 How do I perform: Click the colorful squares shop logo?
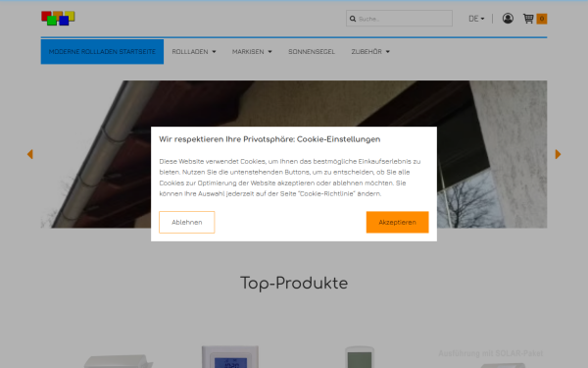coord(58,18)
